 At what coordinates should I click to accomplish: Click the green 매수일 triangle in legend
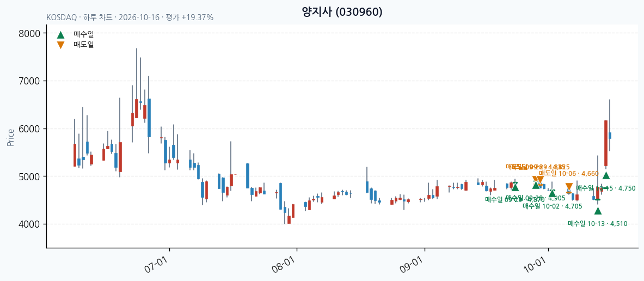click(x=60, y=35)
